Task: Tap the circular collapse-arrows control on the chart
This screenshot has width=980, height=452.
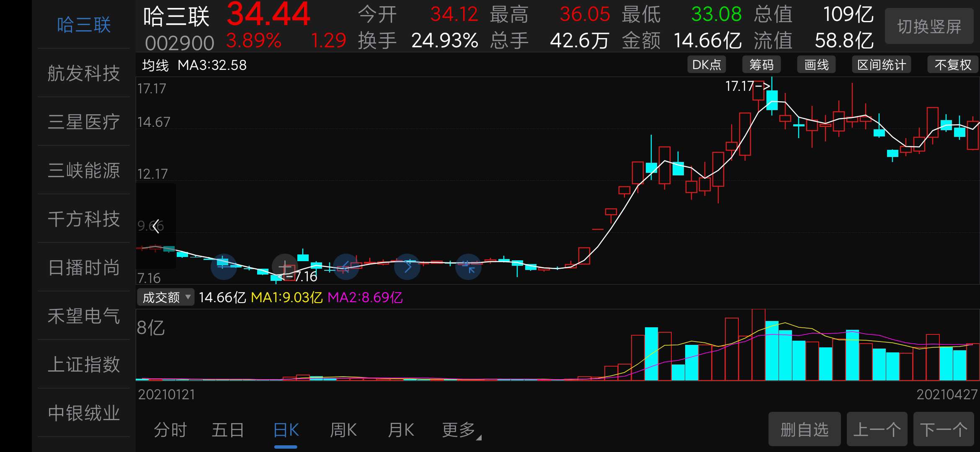Action: pos(468,267)
